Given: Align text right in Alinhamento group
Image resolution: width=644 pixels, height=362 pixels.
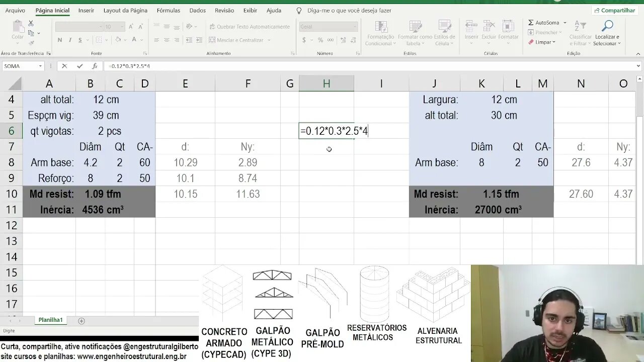Looking at the screenshot, I should click(x=177, y=40).
